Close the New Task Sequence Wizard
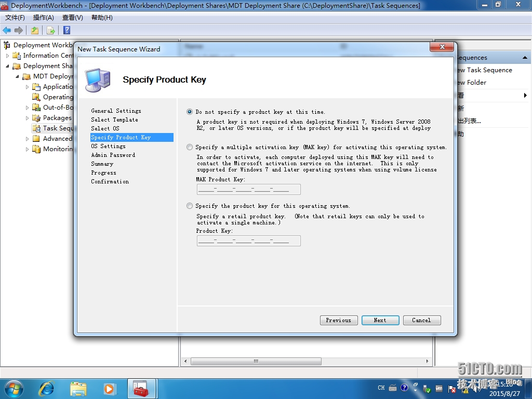Image resolution: width=532 pixels, height=399 pixels. tap(442, 47)
